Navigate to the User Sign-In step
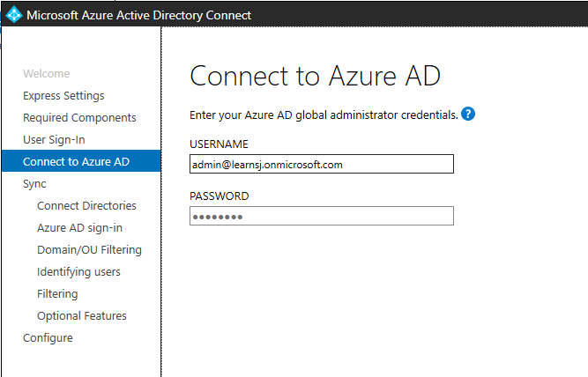This screenshot has width=588, height=377. tap(54, 140)
